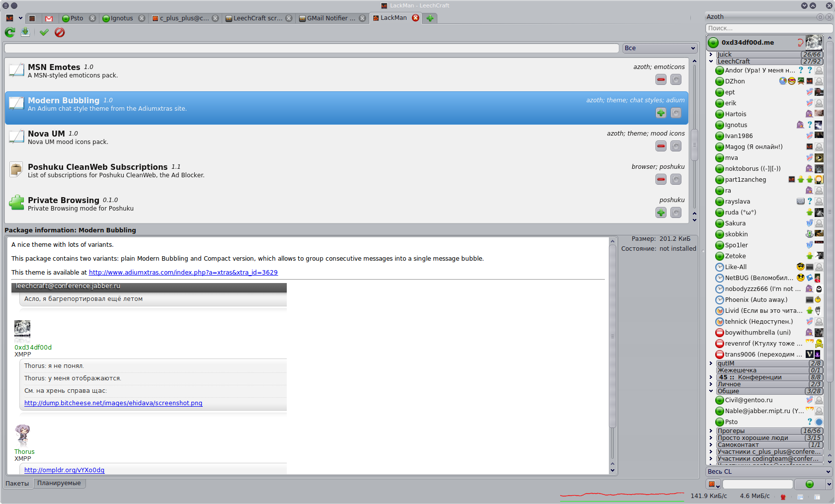Image resolution: width=835 pixels, height=504 pixels.
Task: Switch to the GMail Notifier tab
Action: pos(332,18)
